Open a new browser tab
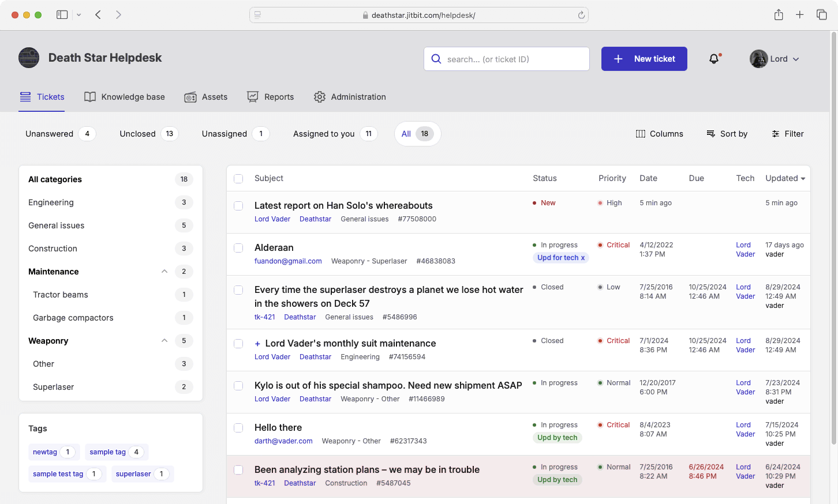The image size is (838, 504). pyautogui.click(x=799, y=15)
